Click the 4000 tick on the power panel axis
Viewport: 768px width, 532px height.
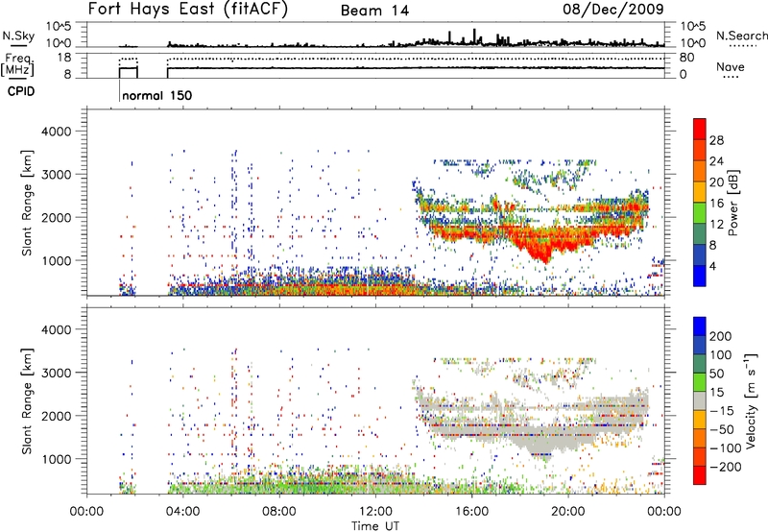(x=56, y=132)
